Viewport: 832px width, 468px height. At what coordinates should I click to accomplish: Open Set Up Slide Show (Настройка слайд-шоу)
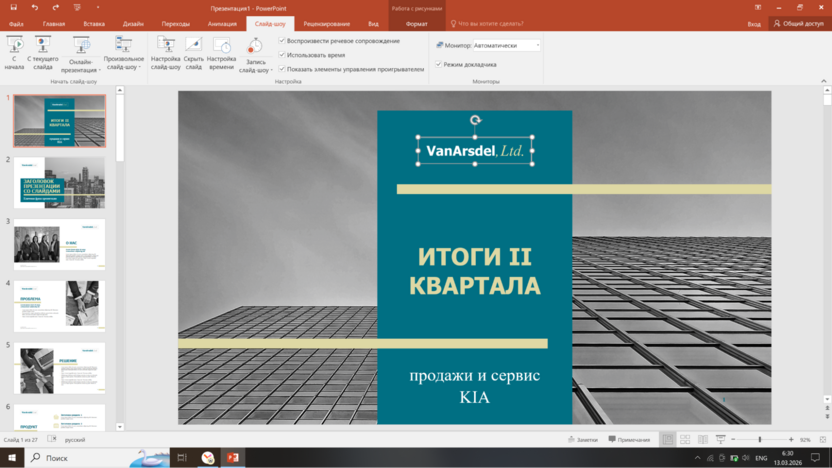(x=166, y=52)
